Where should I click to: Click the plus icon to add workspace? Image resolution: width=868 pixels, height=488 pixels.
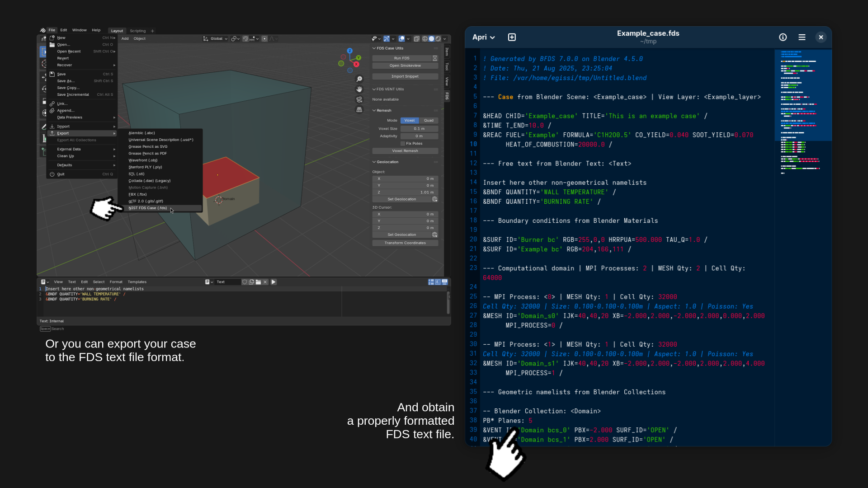[152, 31]
